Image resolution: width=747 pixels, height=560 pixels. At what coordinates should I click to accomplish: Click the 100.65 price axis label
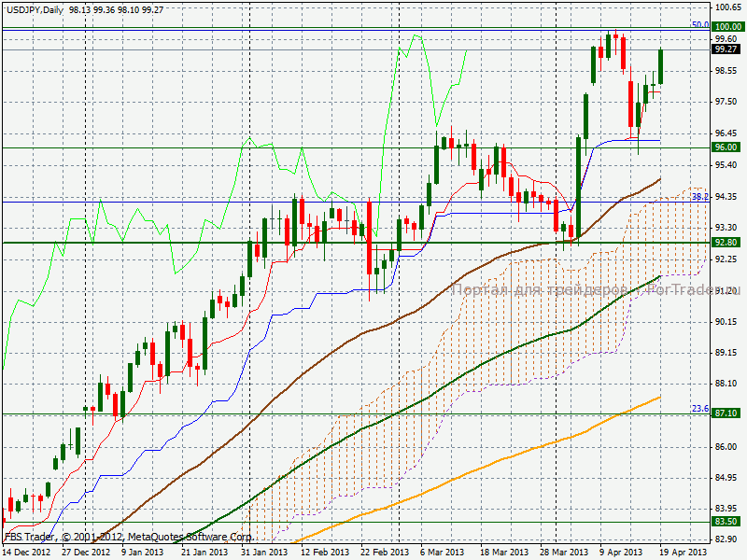726,7
